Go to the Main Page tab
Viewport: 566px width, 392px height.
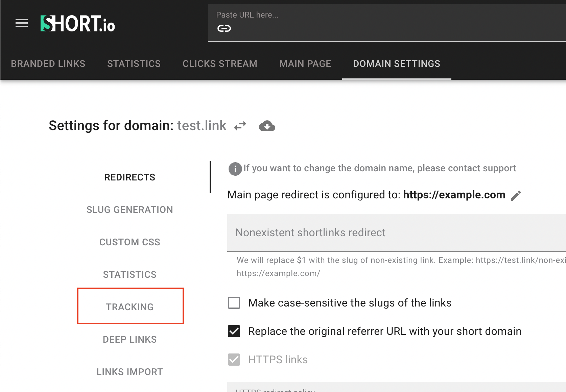click(305, 64)
